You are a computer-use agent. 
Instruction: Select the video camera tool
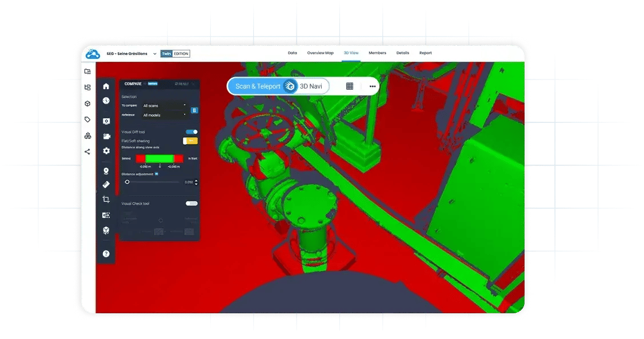(x=106, y=136)
